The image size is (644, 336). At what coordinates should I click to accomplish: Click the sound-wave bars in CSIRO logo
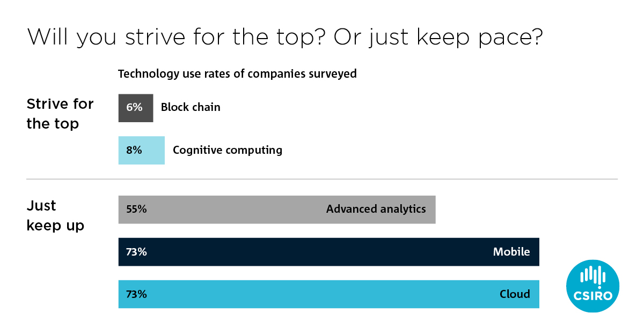pyautogui.click(x=593, y=275)
